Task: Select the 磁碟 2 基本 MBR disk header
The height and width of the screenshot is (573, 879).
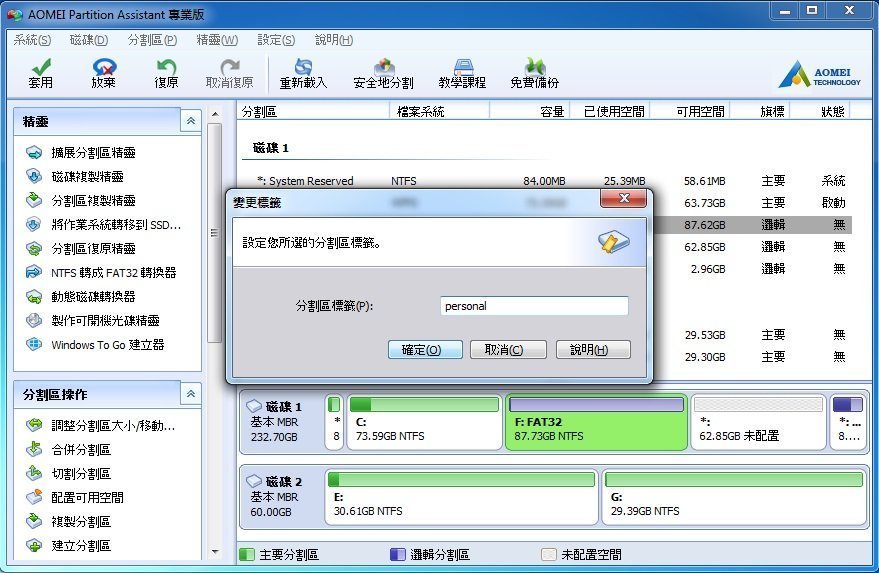Action: [x=281, y=497]
